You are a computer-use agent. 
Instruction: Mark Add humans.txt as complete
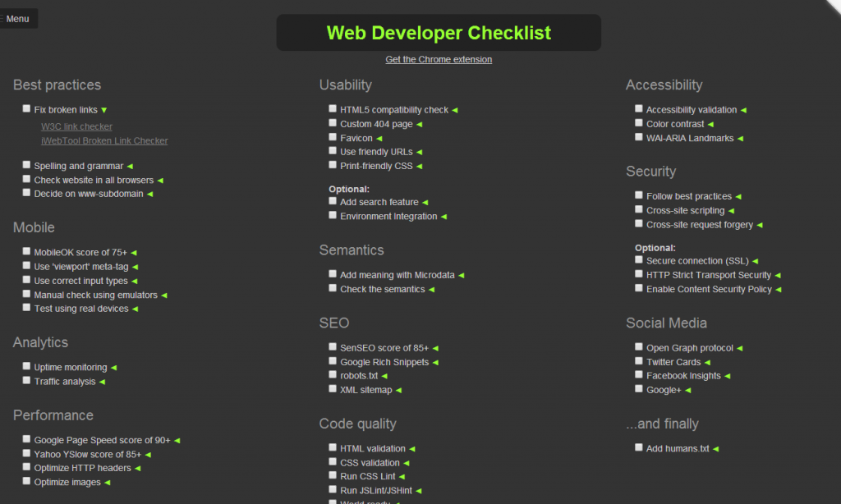coord(639,447)
